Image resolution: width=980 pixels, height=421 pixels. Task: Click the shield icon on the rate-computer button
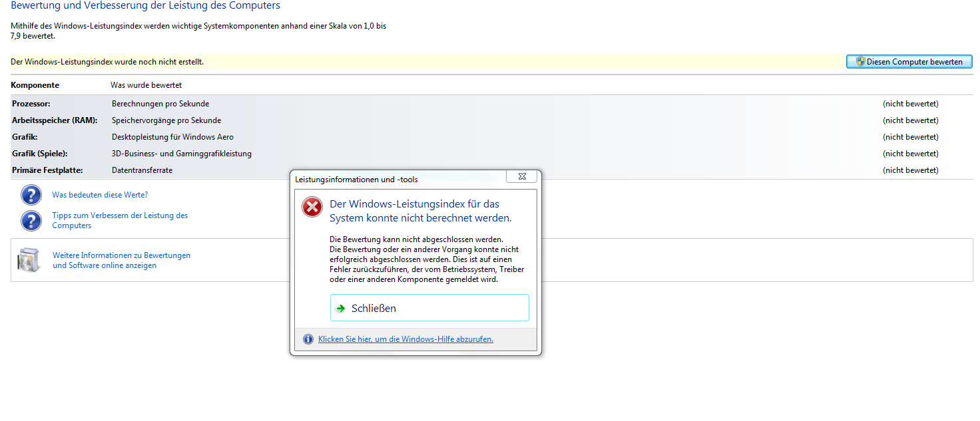point(860,61)
